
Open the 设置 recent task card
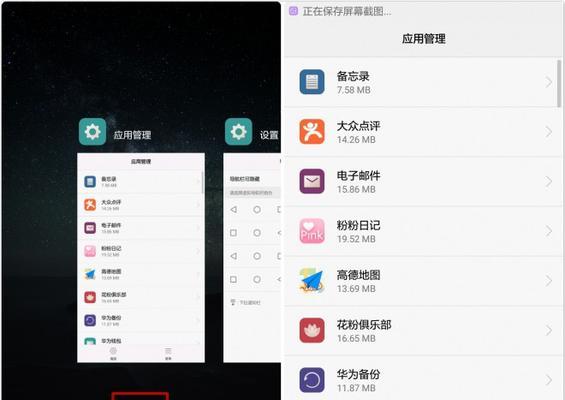252,258
